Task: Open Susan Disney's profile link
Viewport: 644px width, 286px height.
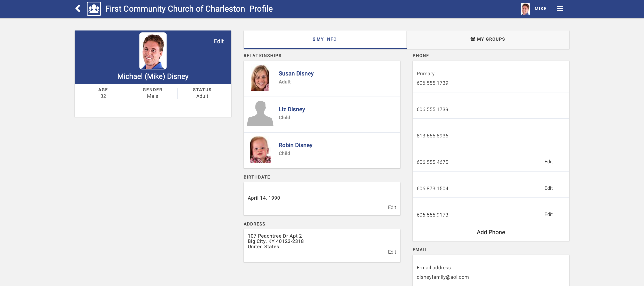Action: click(296, 74)
